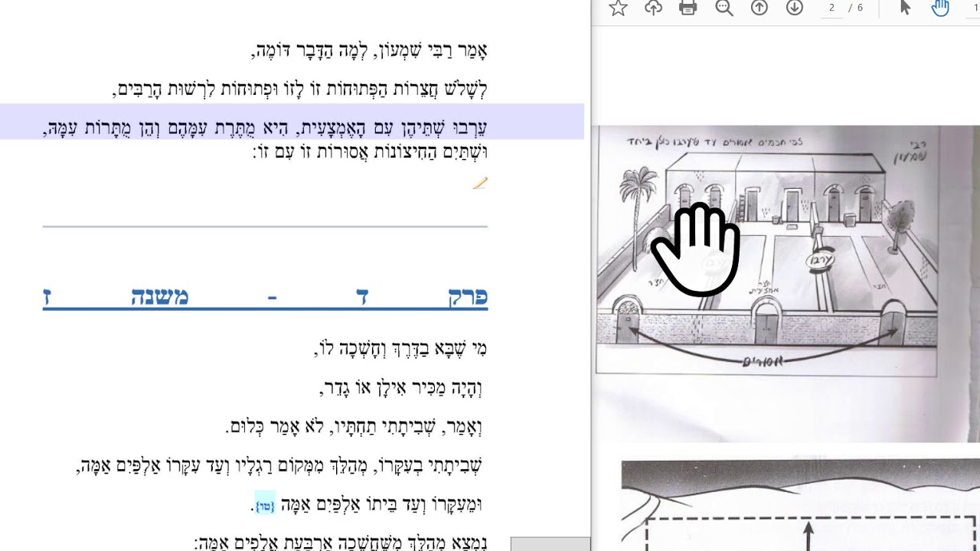Viewport: 980px width, 551px height.
Task: Click the line מי שבא בדרך
Action: (x=400, y=350)
